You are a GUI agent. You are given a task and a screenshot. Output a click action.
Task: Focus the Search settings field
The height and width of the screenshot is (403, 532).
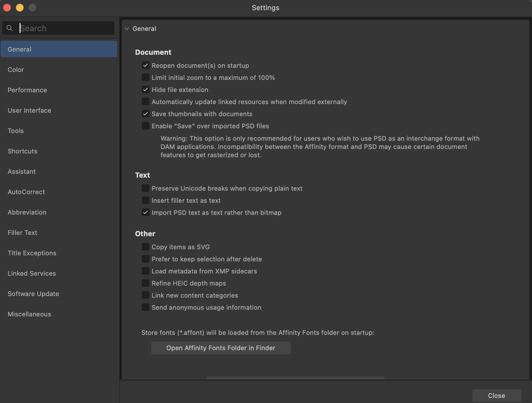[58, 28]
